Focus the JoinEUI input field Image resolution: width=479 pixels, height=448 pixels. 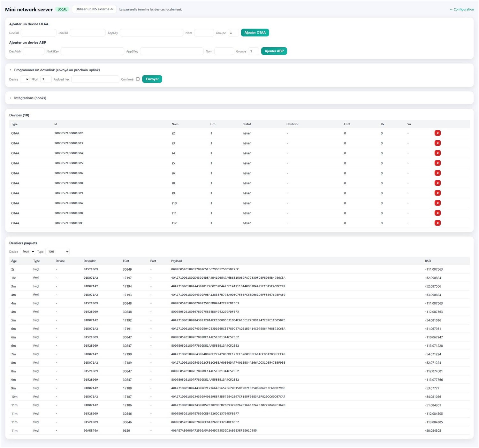(87, 33)
